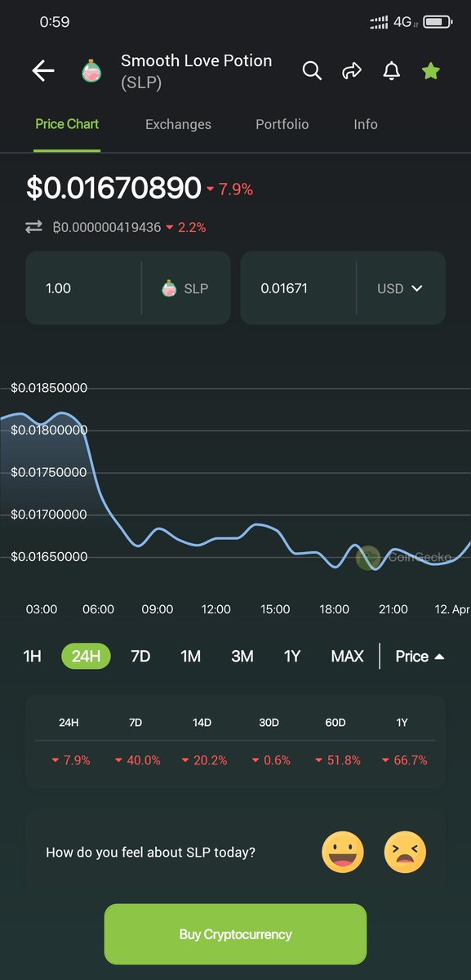Select the 3M time range
Screen dimensions: 471x980
(242, 656)
